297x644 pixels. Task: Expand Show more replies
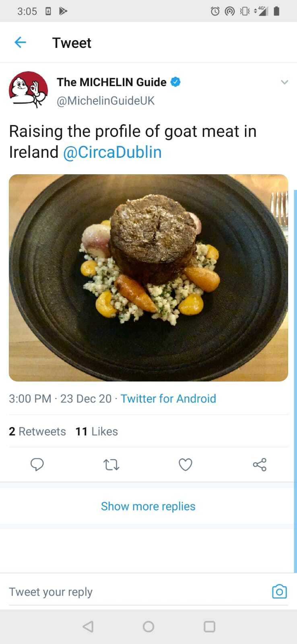[148, 506]
